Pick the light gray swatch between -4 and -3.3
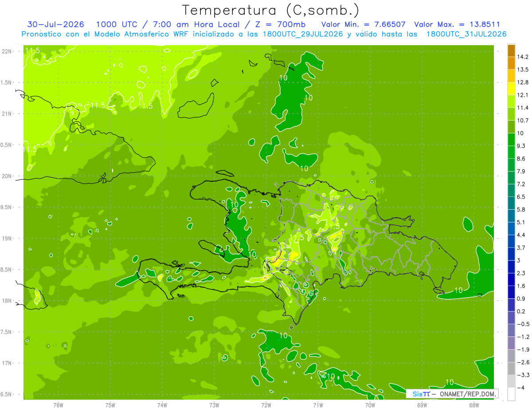 click(511, 381)
